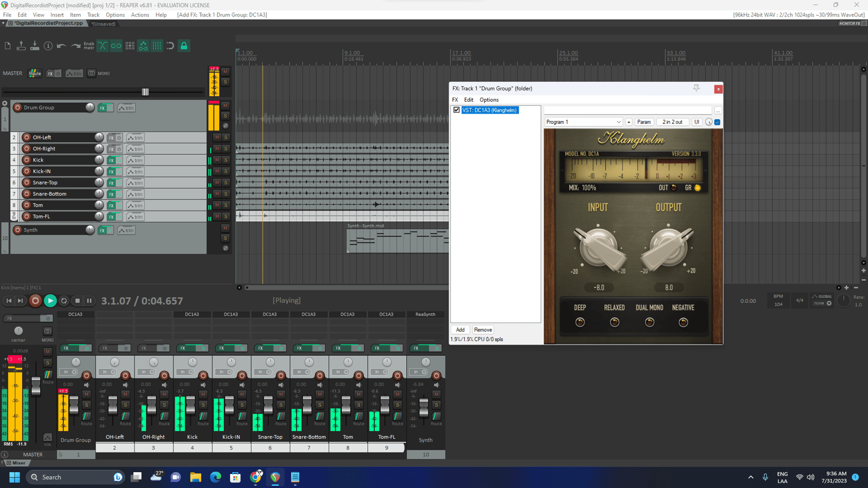Click the Open Project toolbar icon
The width and height of the screenshot is (868, 488).
pyautogui.click(x=21, y=46)
